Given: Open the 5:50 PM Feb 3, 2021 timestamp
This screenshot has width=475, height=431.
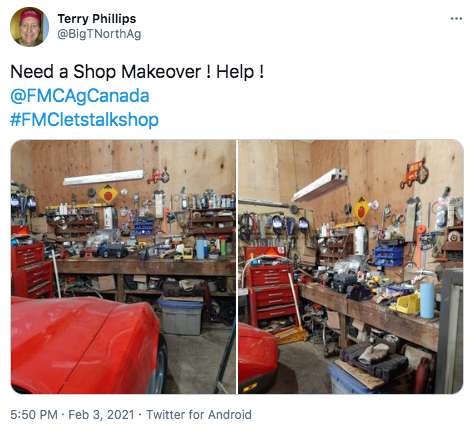Looking at the screenshot, I should (x=72, y=415).
